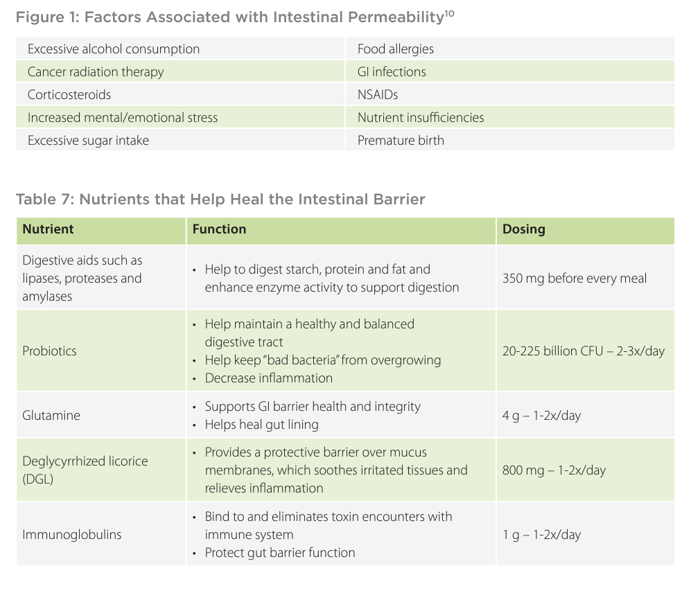This screenshot has width=700, height=593.
Task: Select the GI infections cell
Action: click(392, 72)
